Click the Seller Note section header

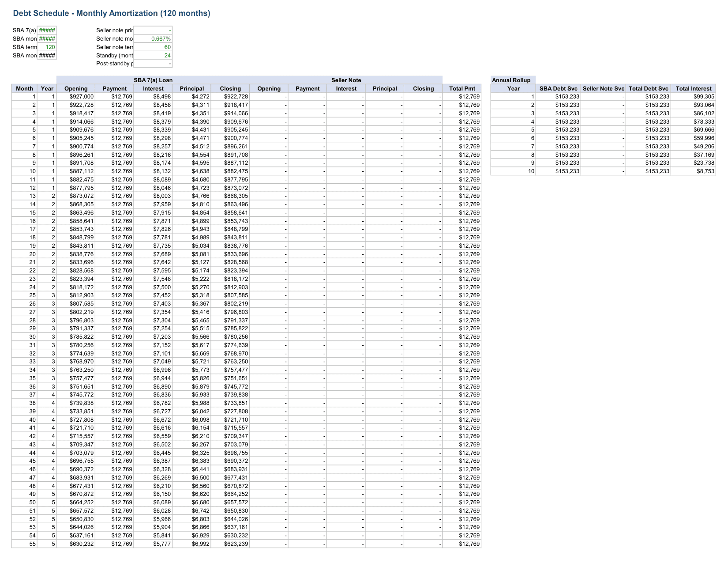tap(346, 80)
